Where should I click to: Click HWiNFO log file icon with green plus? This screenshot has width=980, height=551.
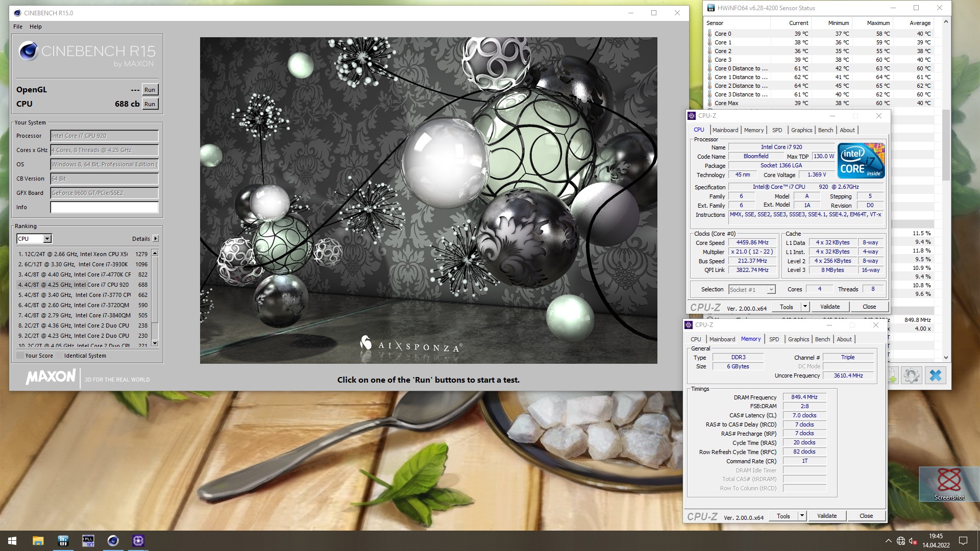click(893, 375)
